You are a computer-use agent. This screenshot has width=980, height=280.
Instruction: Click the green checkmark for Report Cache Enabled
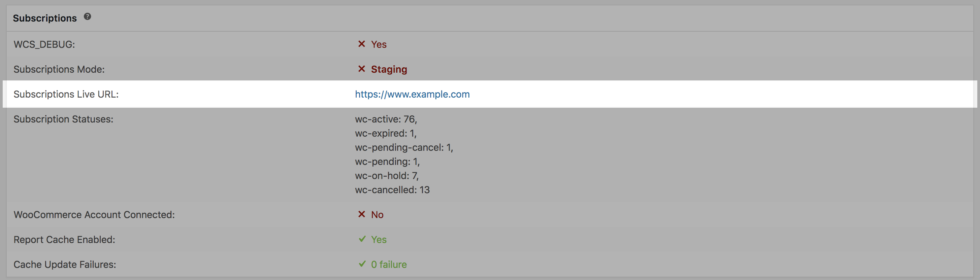[x=362, y=239]
